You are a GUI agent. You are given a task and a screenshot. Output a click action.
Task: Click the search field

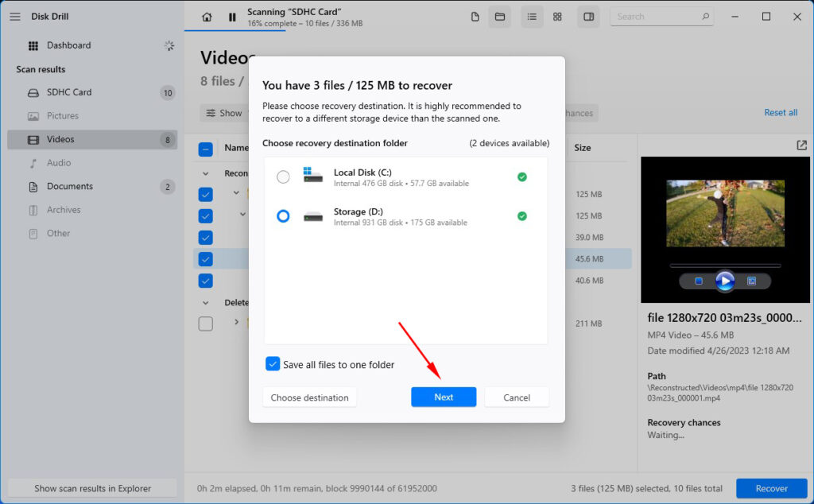click(x=662, y=16)
